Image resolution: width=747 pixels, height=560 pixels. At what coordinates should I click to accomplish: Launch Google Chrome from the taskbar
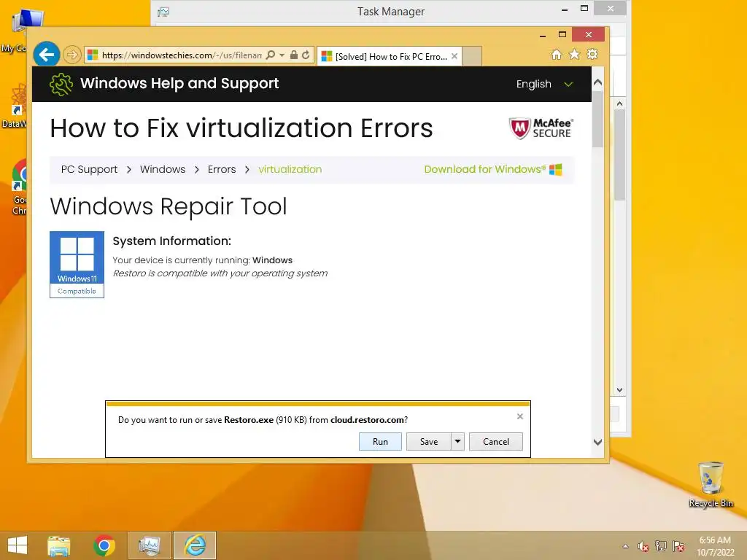(104, 545)
